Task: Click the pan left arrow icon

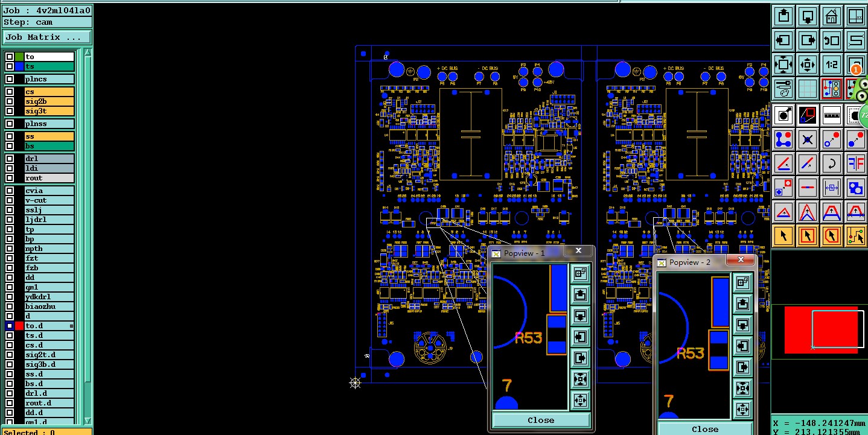Action: (x=783, y=40)
